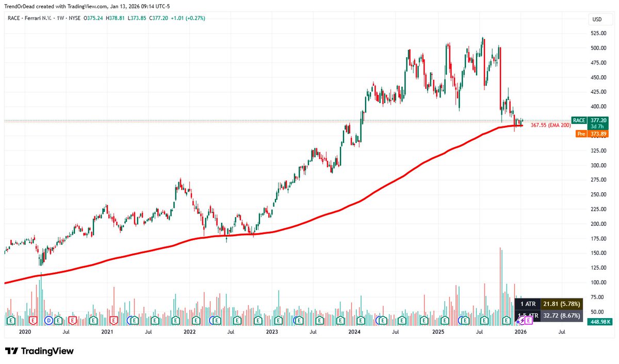Click the 2020 label on time axis
619x364 pixels.
coord(25,333)
